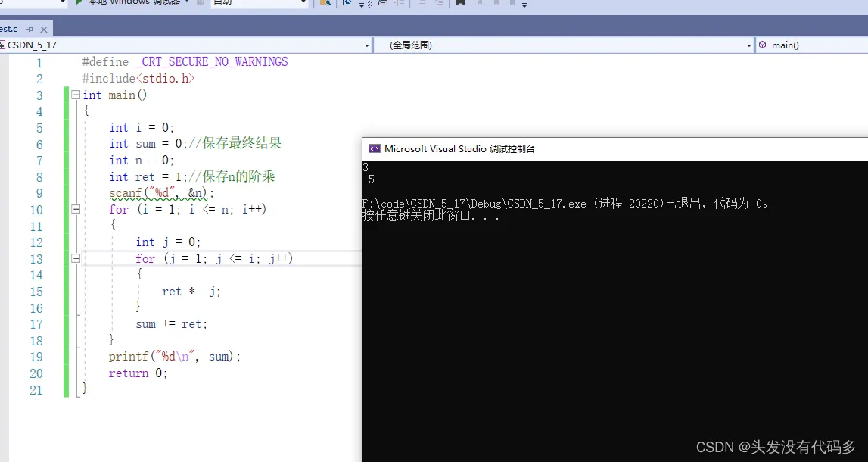Collapse the int main() function block

coord(76,95)
